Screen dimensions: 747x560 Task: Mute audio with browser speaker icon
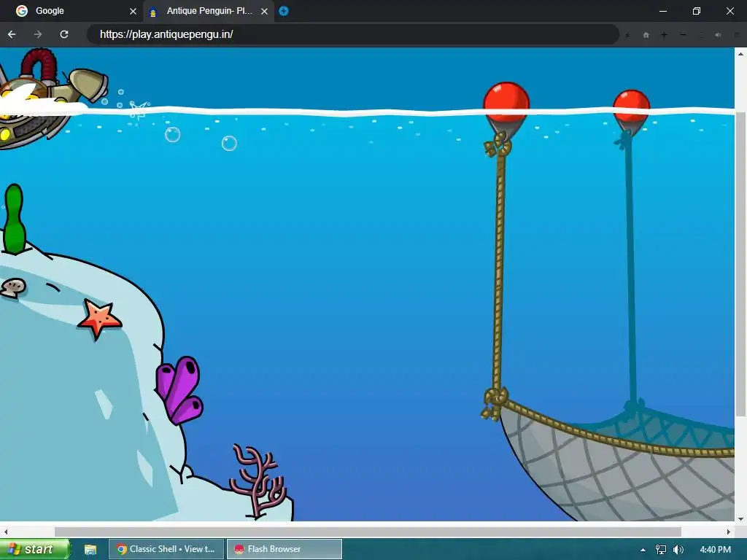tap(718, 35)
